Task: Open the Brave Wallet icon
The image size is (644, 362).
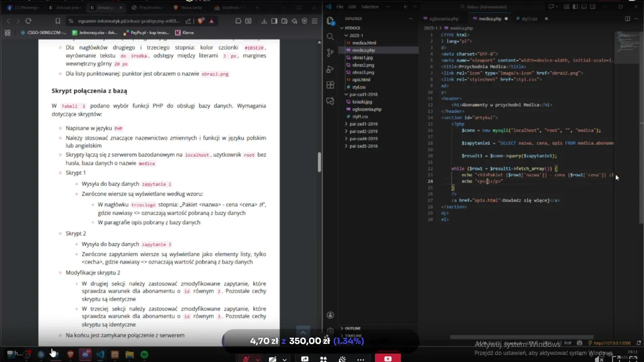Action: [x=284, y=21]
